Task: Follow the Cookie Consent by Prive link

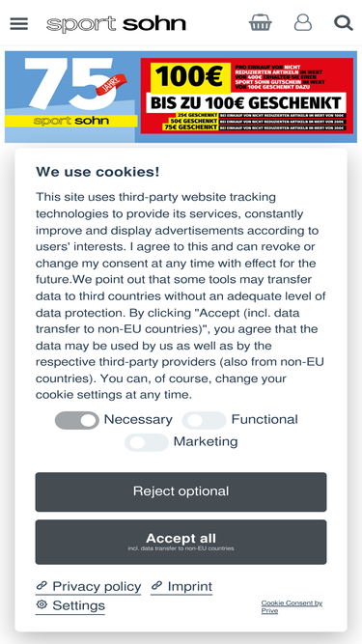Action: [x=292, y=606]
